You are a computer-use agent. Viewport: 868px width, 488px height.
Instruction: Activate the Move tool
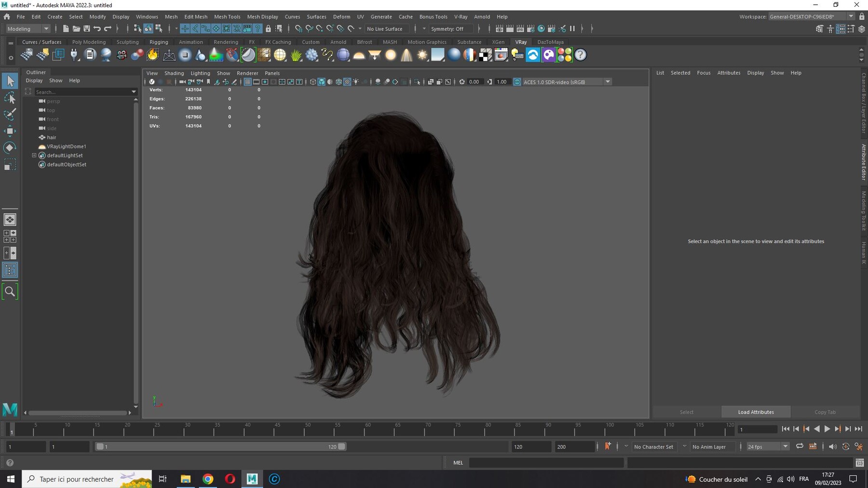click(10, 131)
